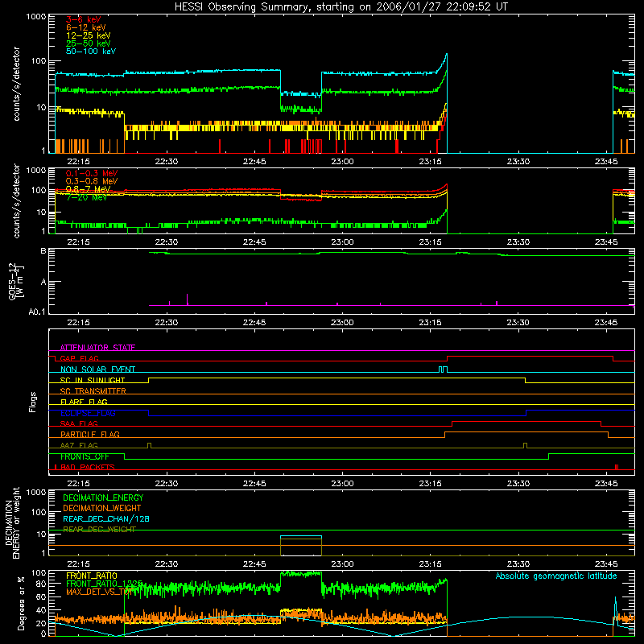Viewport: 644px width, 644px height.
Task: Select the ECLIPSE_FLAG label
Action: pyautogui.click(x=88, y=413)
